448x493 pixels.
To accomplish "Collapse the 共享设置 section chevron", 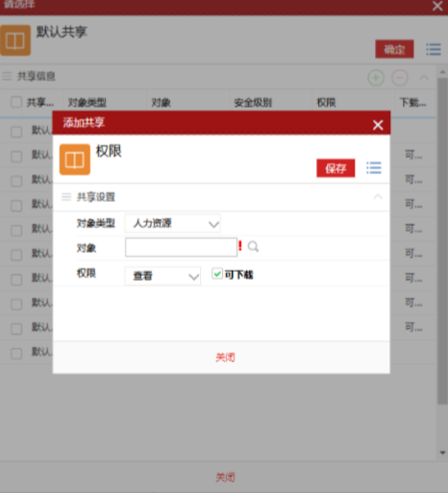I will (378, 197).
